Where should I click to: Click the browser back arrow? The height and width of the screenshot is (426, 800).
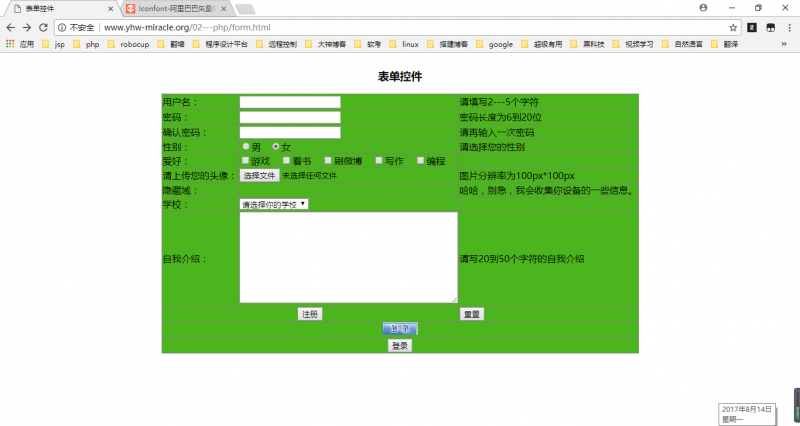[x=11, y=27]
